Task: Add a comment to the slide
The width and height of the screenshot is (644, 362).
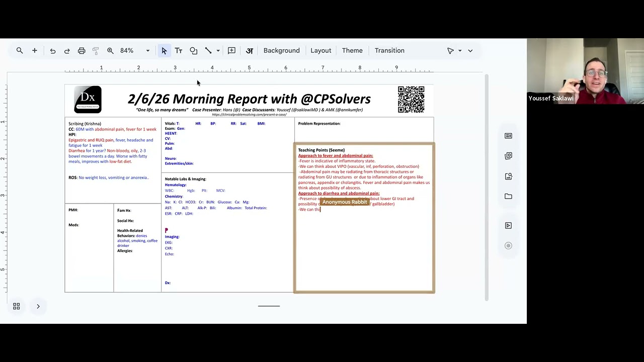Action: coord(231,51)
